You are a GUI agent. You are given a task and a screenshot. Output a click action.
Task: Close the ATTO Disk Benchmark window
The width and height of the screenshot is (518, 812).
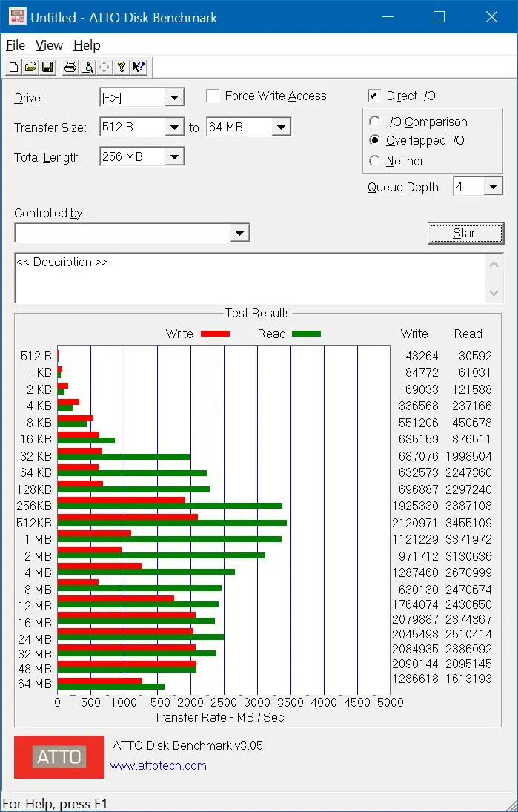(491, 17)
